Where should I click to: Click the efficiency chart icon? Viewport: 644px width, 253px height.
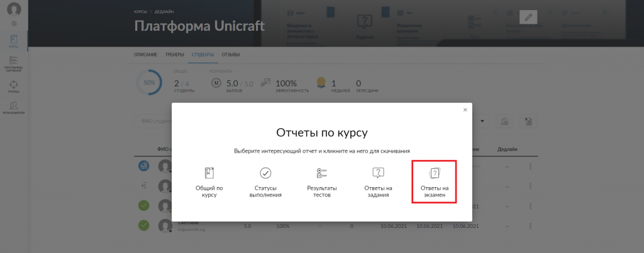tap(266, 82)
